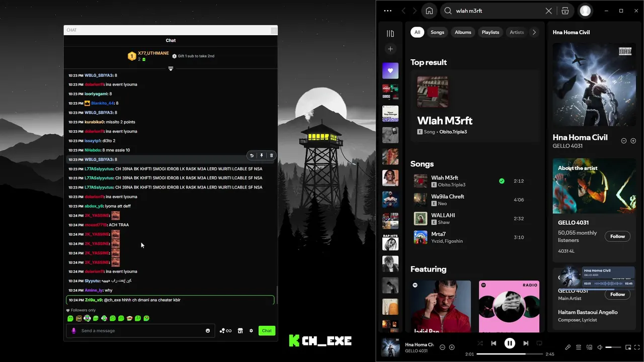Open Hna Homa Civil album art in Now Playing
This screenshot has width=644, height=362.
[x=594, y=84]
